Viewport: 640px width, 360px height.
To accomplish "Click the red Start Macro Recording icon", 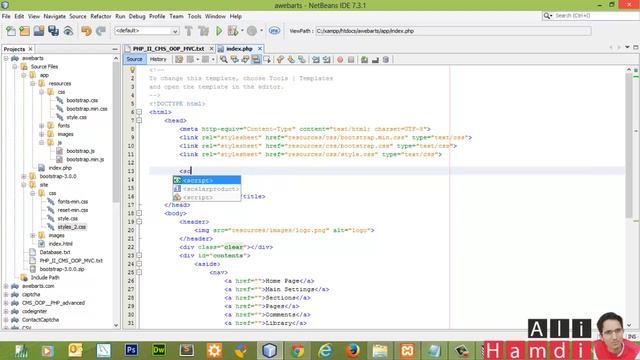I will click(x=340, y=60).
